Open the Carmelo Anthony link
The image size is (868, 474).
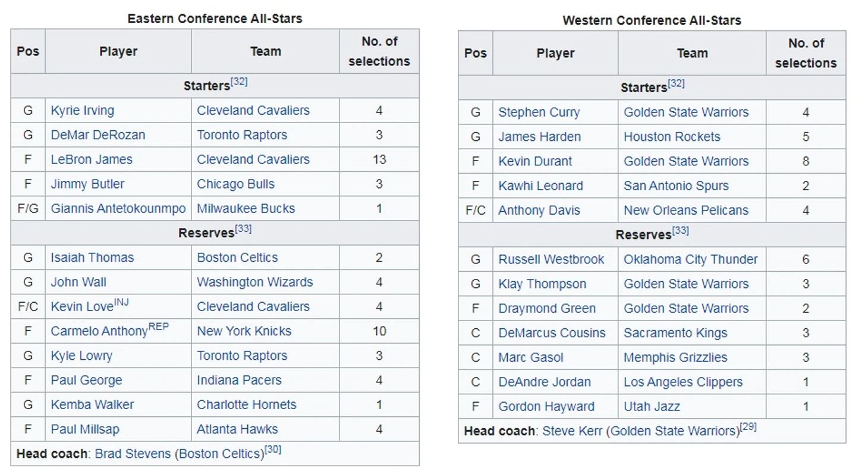click(99, 332)
